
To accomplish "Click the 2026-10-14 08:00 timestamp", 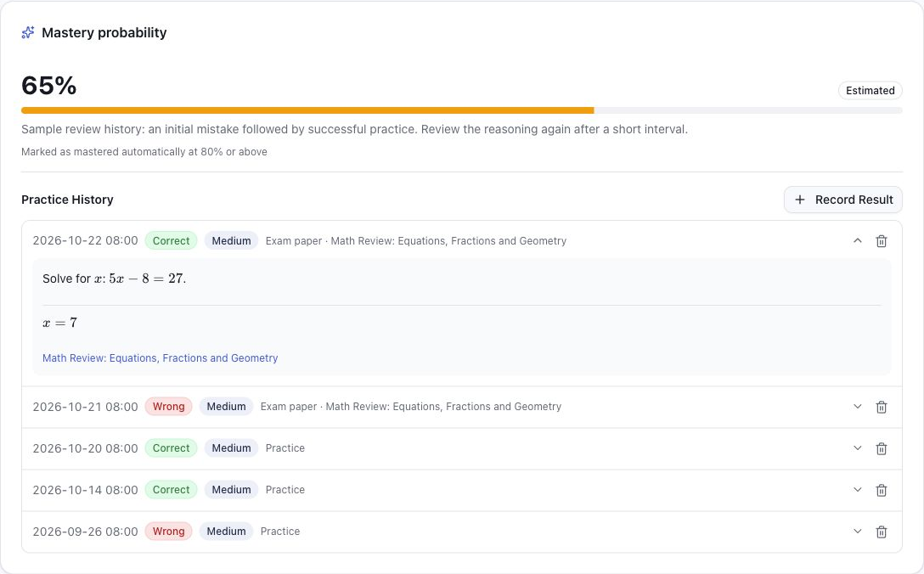I will 86,490.
